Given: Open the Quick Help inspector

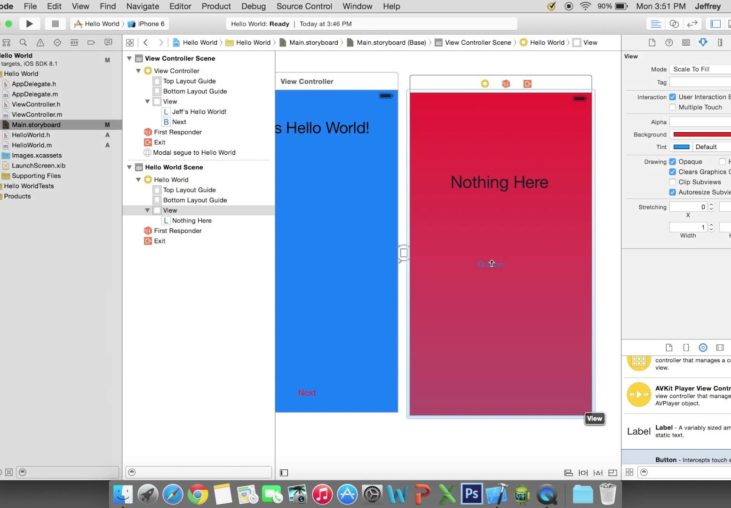Looking at the screenshot, I should pyautogui.click(x=669, y=42).
